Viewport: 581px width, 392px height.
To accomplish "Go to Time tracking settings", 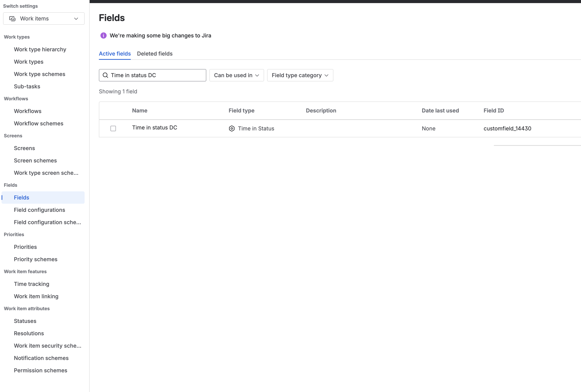I will 31,284.
